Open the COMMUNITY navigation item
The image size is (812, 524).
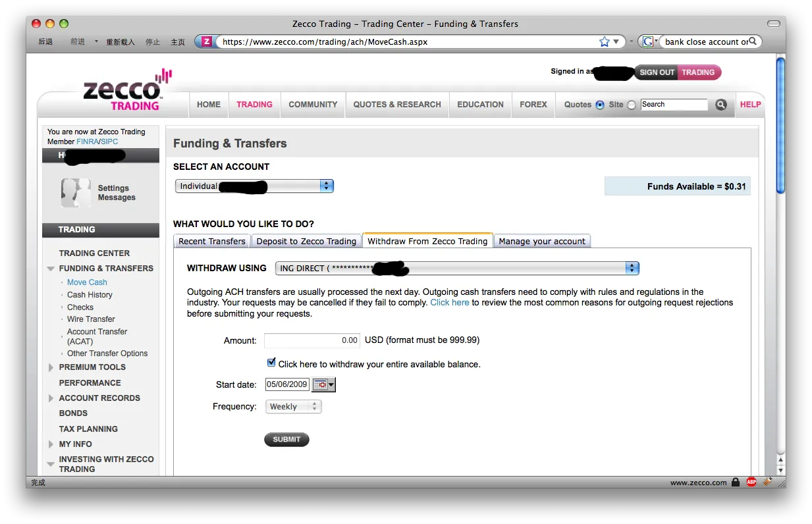coord(313,105)
